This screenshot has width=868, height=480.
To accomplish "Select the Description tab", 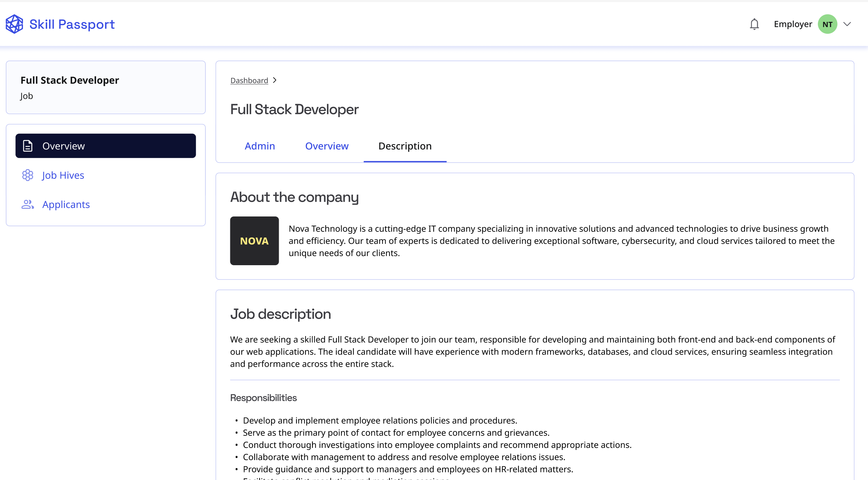I will click(x=405, y=146).
